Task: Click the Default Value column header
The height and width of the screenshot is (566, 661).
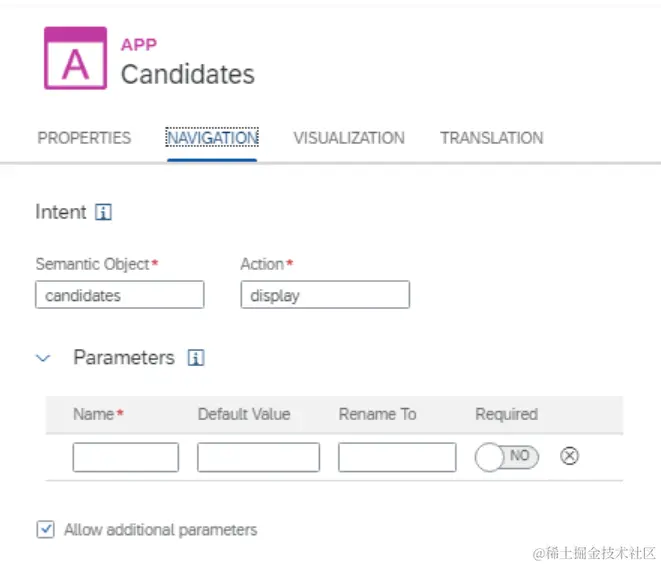Action: [x=244, y=414]
